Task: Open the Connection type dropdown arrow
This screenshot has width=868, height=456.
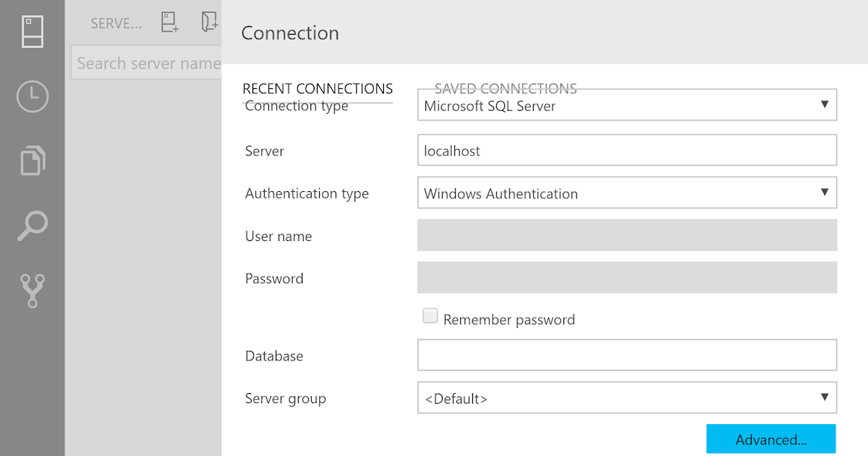Action: 825,105
